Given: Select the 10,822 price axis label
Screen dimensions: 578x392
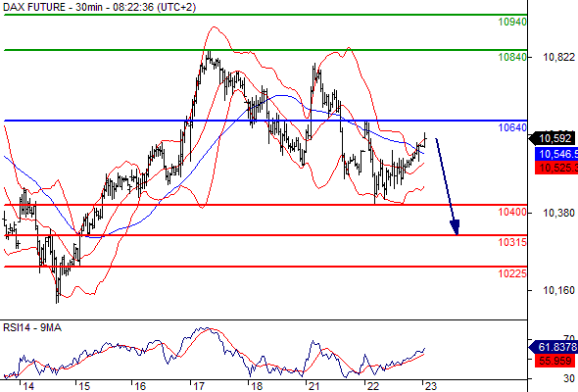Looking at the screenshot, I should click(558, 57).
